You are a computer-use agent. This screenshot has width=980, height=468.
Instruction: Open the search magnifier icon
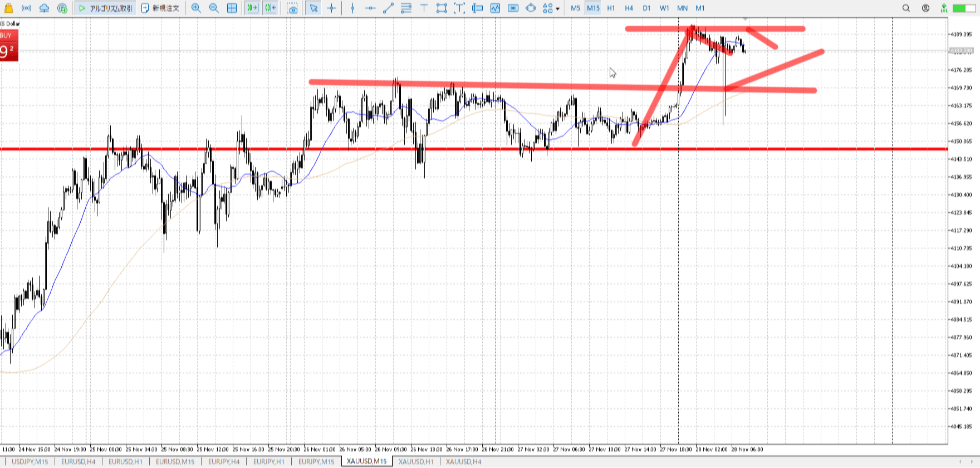pyautogui.click(x=906, y=8)
